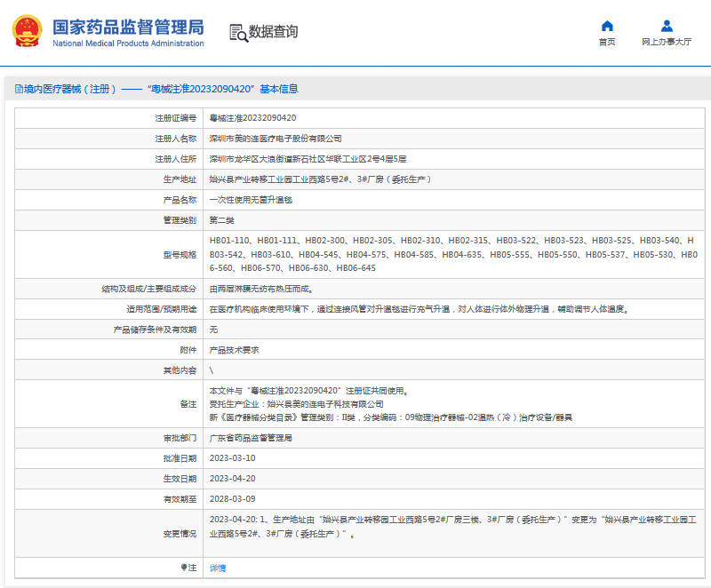Viewport: 711px width, 588px height.
Task: Click the document icon before 境内医疗器械 heading
Action: [19, 89]
